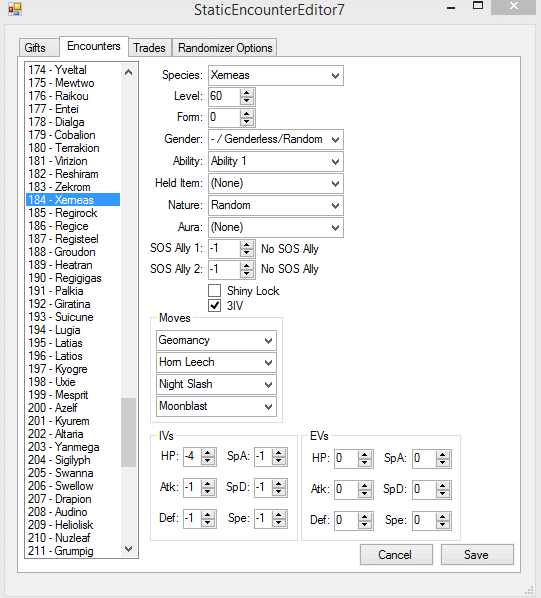This screenshot has height=598, width=541.
Task: Decrease Spe EV with down arrow
Action: pyautogui.click(x=443, y=525)
